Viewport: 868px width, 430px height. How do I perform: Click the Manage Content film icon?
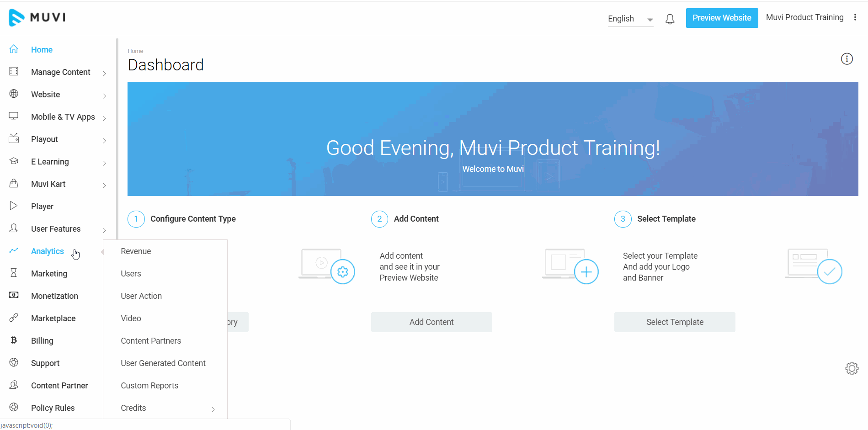click(14, 71)
